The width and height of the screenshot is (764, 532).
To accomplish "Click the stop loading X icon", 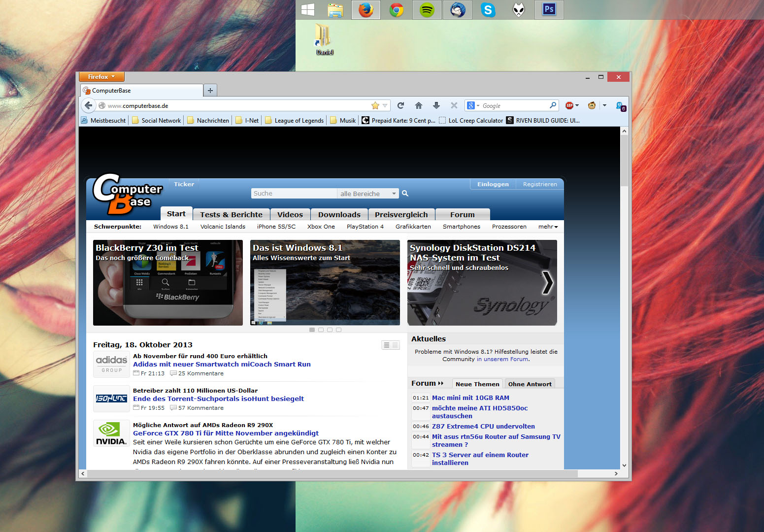I will click(454, 105).
